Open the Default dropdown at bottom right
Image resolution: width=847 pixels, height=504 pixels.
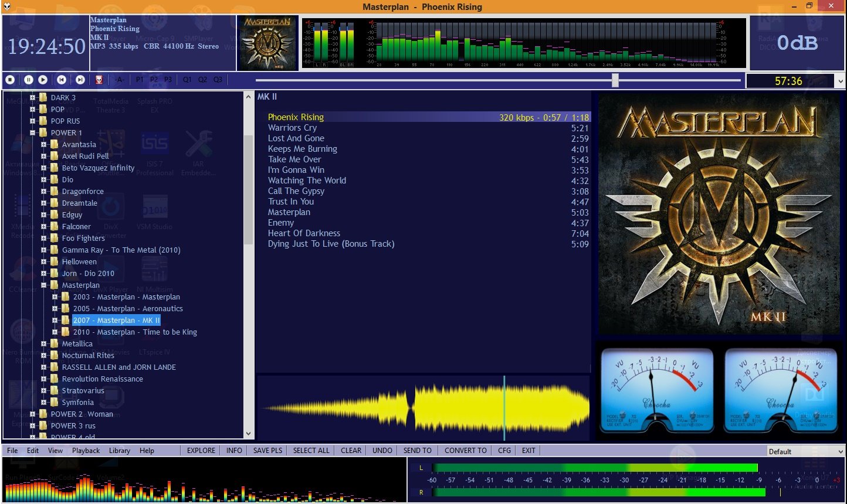(805, 451)
